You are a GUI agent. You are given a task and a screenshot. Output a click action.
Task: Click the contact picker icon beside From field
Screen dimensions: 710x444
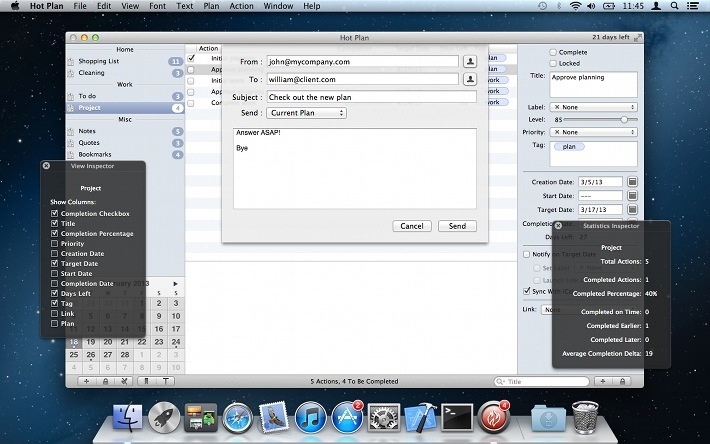(470, 62)
